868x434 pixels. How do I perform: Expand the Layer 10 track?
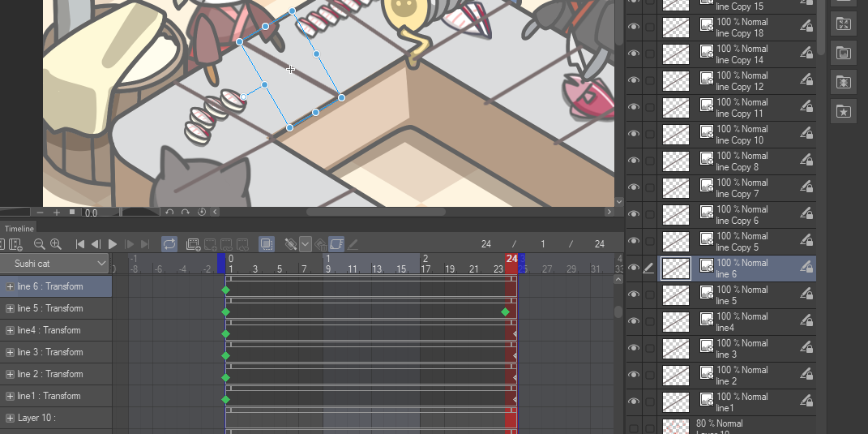[10, 418]
